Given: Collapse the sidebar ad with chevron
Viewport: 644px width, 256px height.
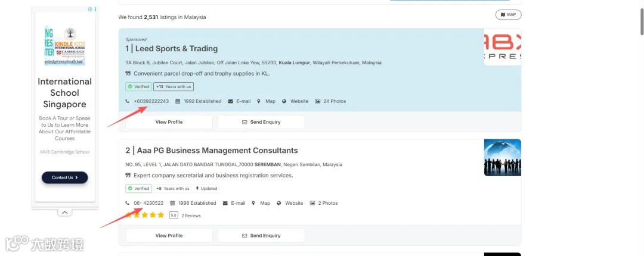Looking at the screenshot, I should pyautogui.click(x=64, y=213).
